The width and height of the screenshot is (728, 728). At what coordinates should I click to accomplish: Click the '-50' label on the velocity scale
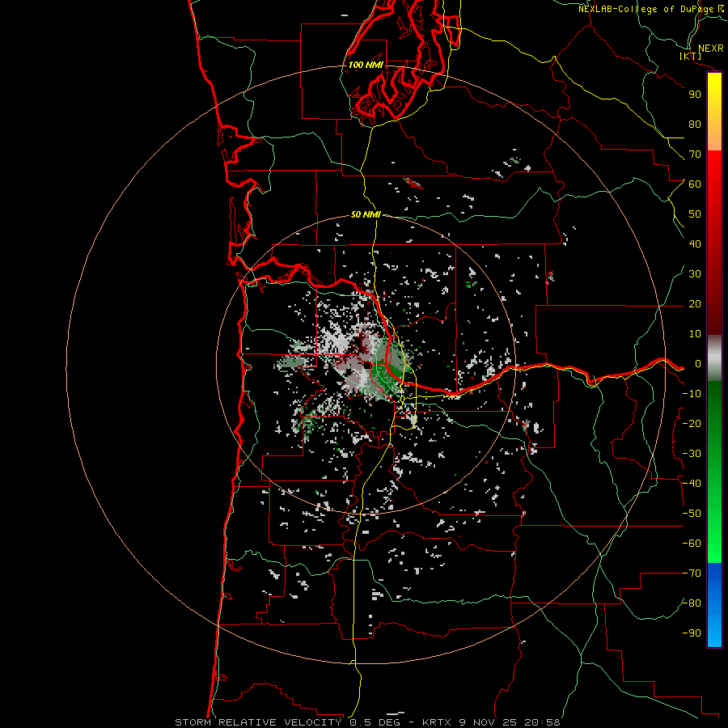(x=692, y=514)
